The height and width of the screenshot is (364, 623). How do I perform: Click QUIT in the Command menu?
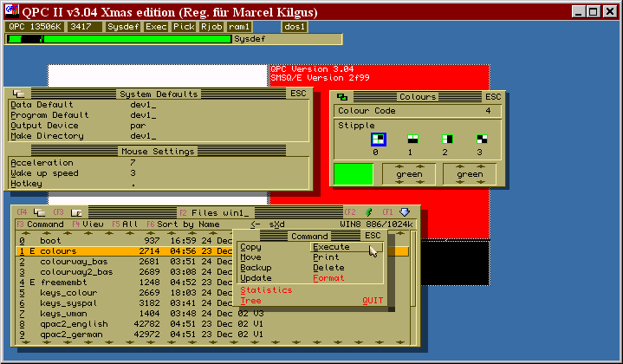[372, 301]
